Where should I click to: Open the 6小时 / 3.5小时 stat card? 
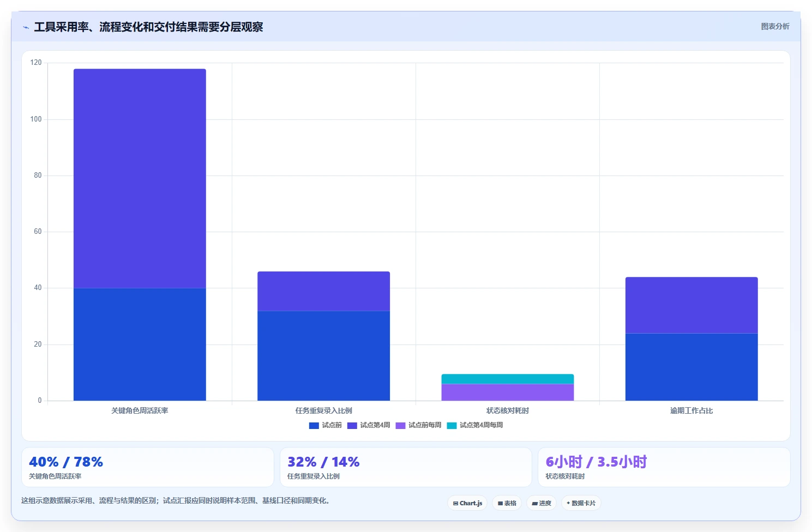(664, 467)
